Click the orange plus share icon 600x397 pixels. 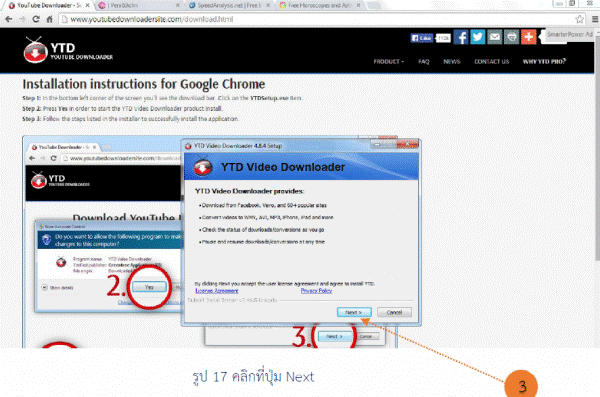click(x=528, y=37)
